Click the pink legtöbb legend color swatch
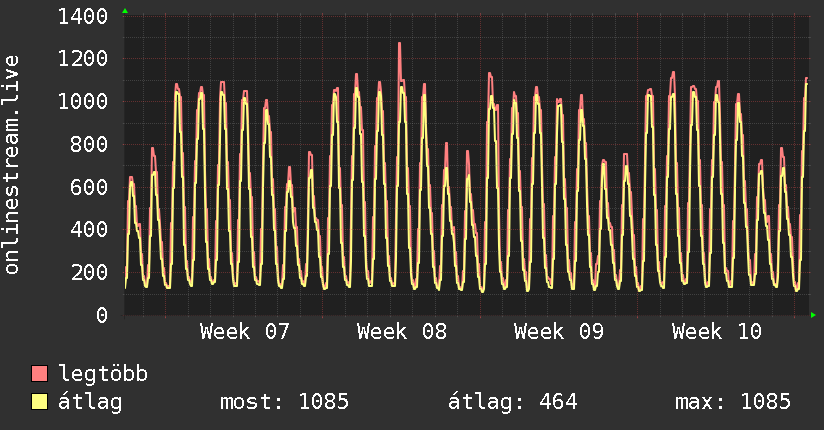This screenshot has height=430, width=824. click(39, 373)
